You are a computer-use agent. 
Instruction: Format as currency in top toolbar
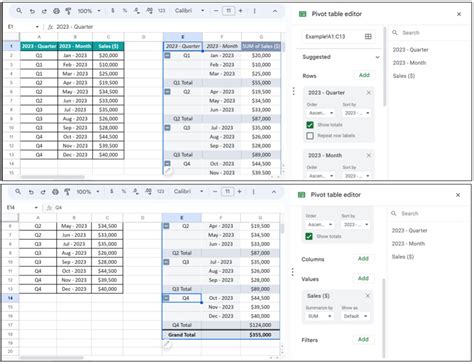(x=113, y=11)
